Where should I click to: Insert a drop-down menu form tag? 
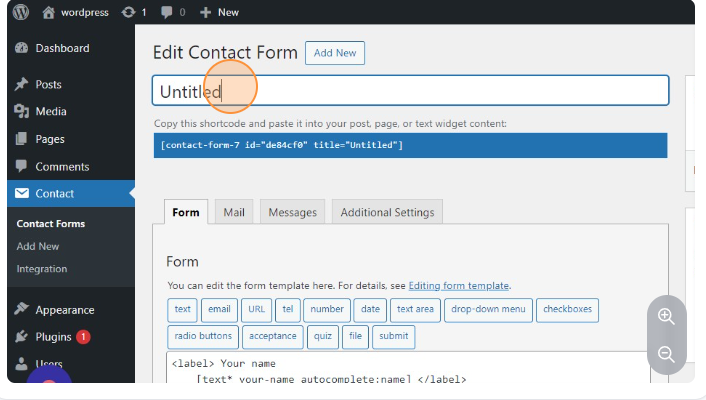[x=487, y=309]
